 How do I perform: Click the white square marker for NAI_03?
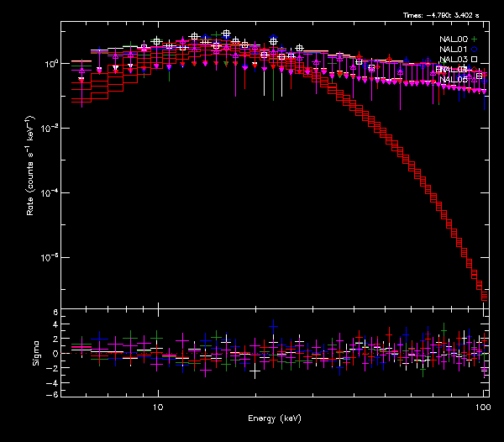pos(474,60)
